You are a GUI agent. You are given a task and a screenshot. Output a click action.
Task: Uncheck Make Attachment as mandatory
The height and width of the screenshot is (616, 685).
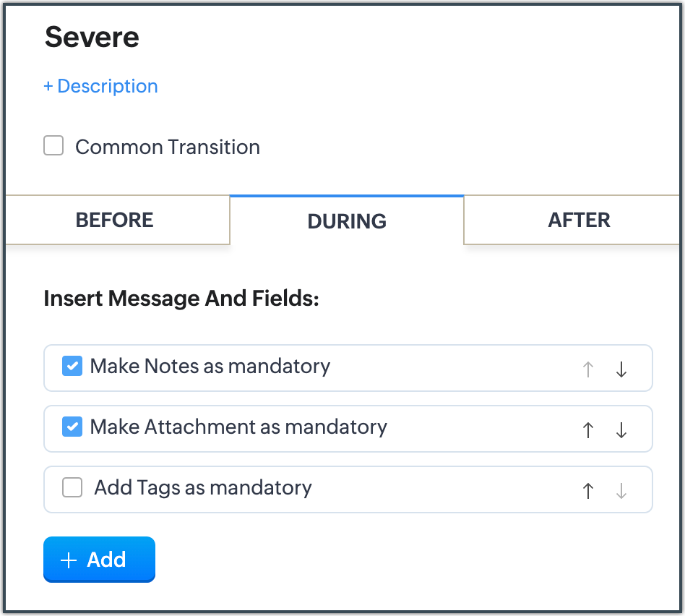[72, 427]
